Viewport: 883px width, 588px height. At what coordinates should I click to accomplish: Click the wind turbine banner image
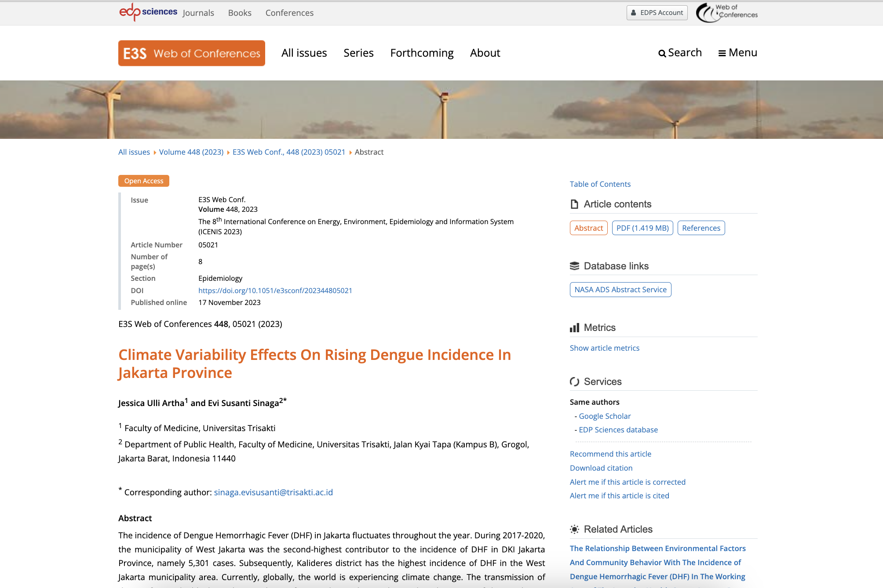click(441, 109)
